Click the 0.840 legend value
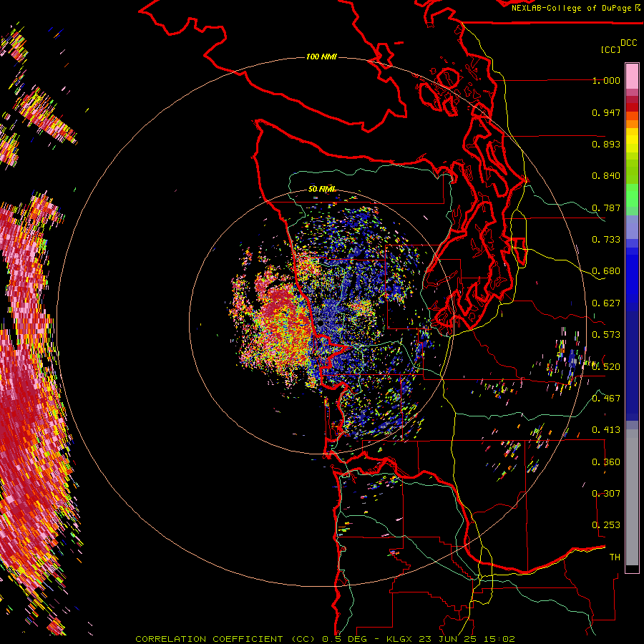 [x=606, y=176]
